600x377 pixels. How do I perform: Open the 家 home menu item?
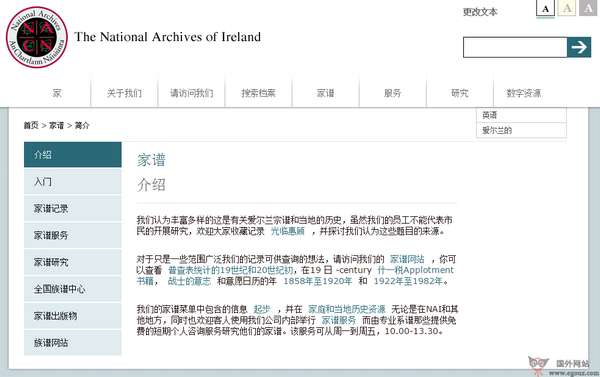[x=57, y=93]
